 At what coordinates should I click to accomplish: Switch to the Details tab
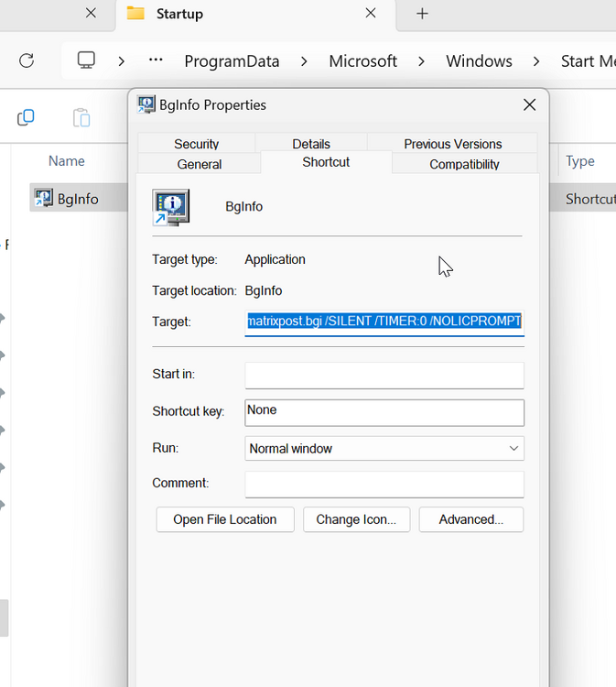(311, 143)
